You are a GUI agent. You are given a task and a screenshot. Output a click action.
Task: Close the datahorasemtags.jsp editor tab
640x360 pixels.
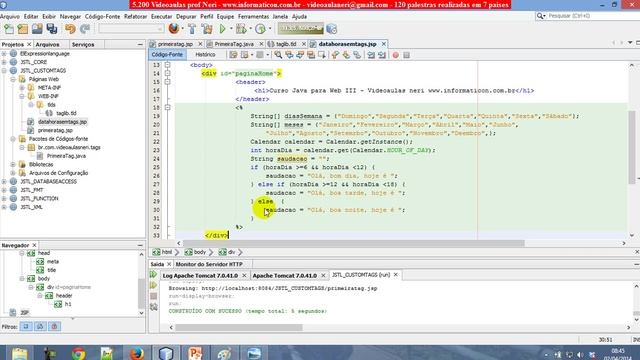point(384,44)
